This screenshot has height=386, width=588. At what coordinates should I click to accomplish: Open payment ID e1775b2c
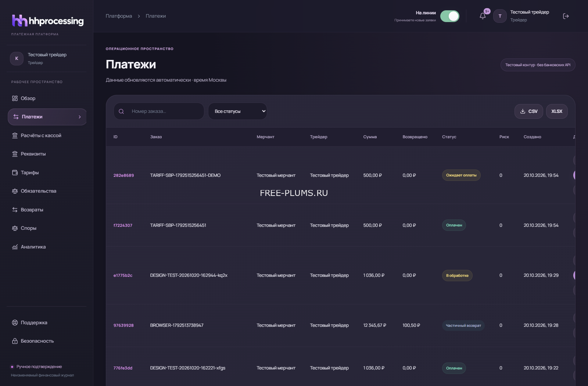click(123, 275)
